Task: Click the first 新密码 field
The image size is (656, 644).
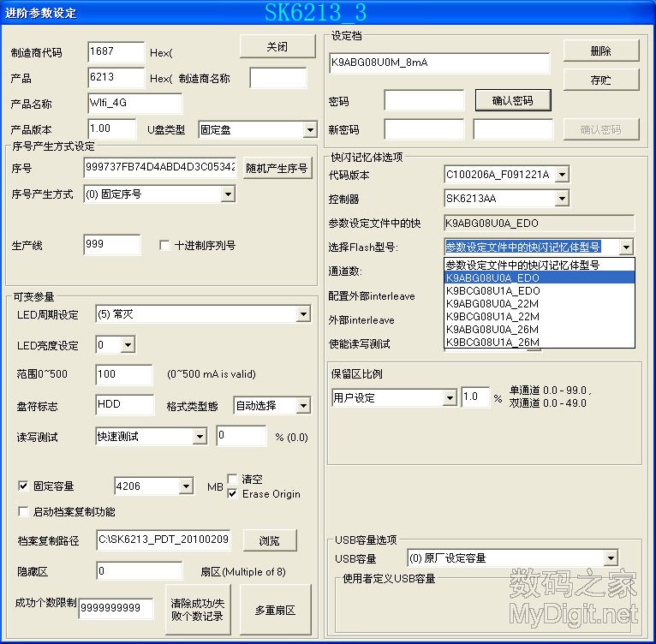Action: click(x=424, y=129)
